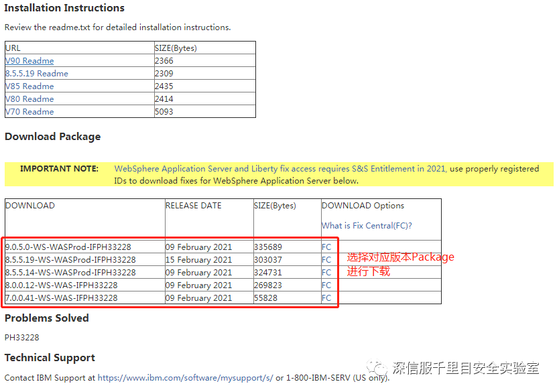This screenshot has height=392, width=557.
Task: Click the size value 324731
Action: (x=268, y=273)
